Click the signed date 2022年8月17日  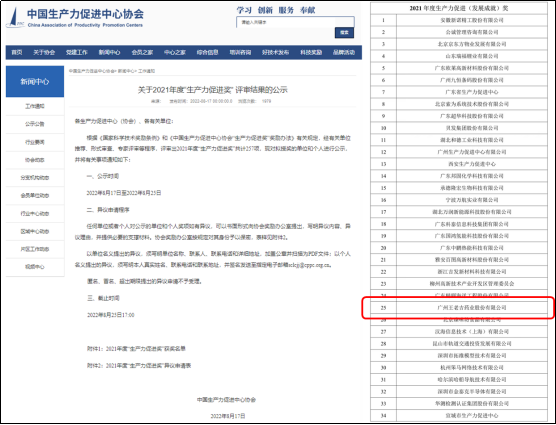coord(228,416)
